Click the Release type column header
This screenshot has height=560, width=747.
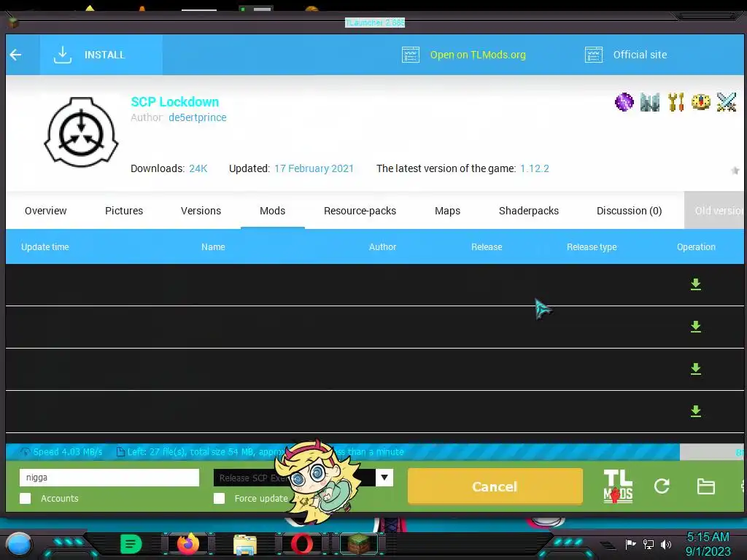[x=592, y=247]
